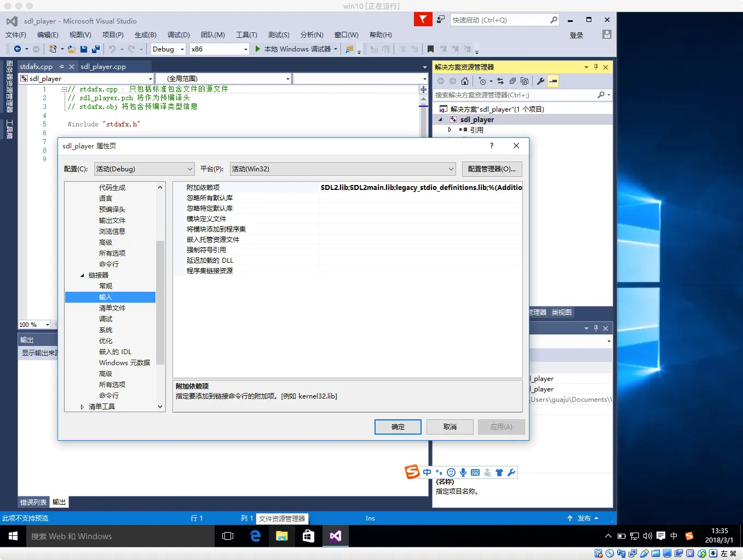The image size is (743, 560).
Task: Pin the stdafx.cpp tab
Action: click(61, 66)
